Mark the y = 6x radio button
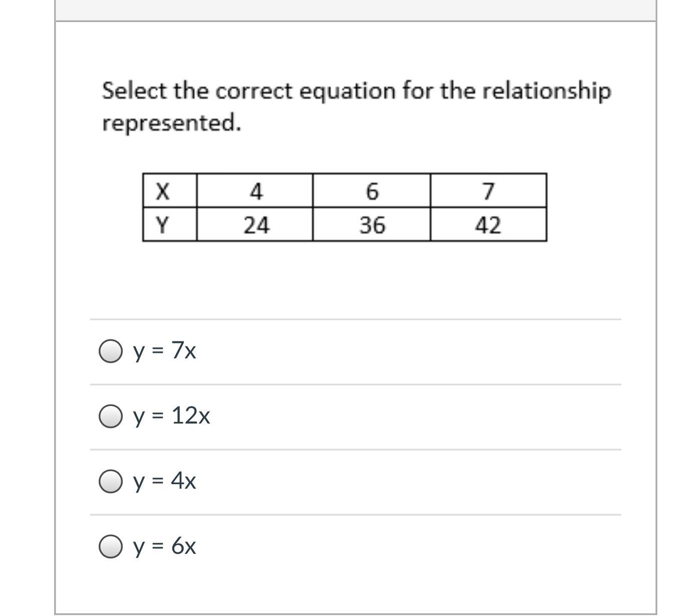693x616 pixels. (x=110, y=546)
